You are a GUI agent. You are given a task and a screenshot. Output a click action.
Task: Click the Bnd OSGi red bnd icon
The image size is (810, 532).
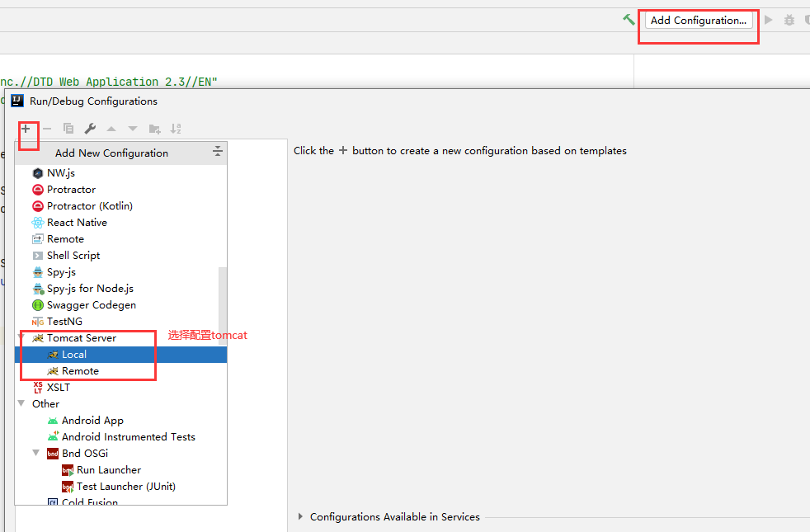(x=53, y=454)
